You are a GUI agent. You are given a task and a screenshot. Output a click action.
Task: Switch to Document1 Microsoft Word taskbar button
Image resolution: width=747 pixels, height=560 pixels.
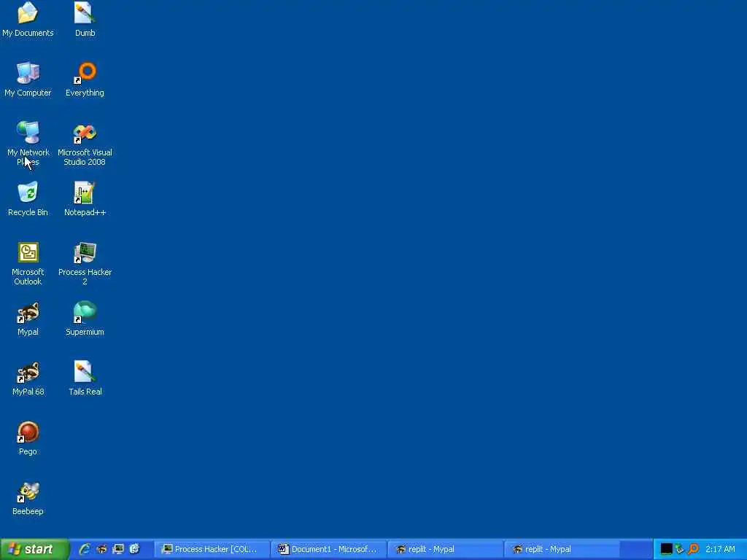[328, 549]
